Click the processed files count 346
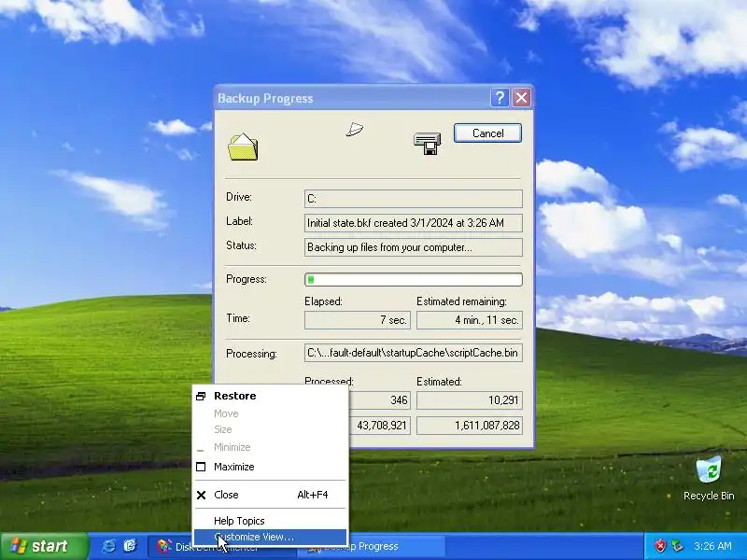Screen dimensions: 747x560 380,400
